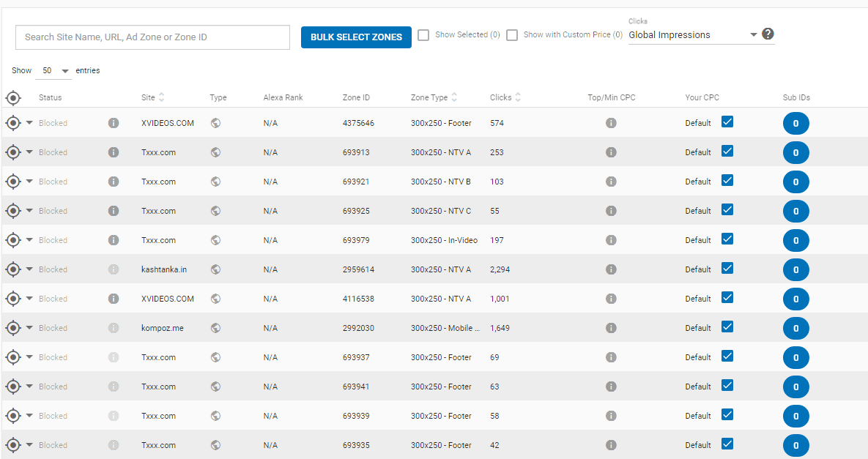Expand status dropdown arrow for kashtanka.in
This screenshot has width=868, height=459.
coord(29,269)
